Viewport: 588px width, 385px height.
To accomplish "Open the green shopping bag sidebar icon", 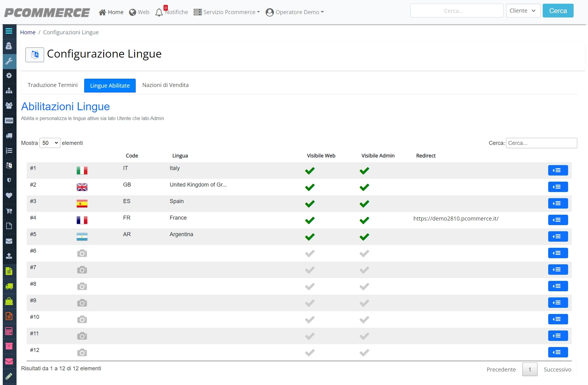I will point(9,301).
